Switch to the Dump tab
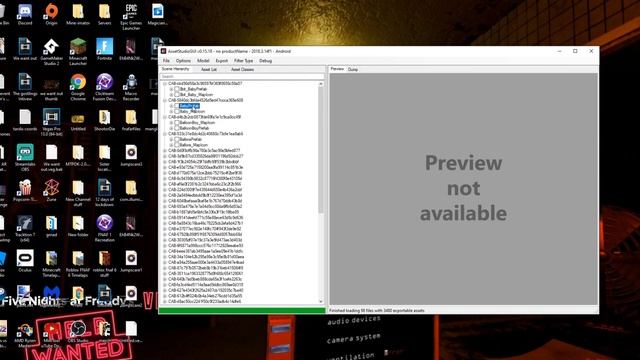Viewport: 640px width, 360px height. coord(353,69)
